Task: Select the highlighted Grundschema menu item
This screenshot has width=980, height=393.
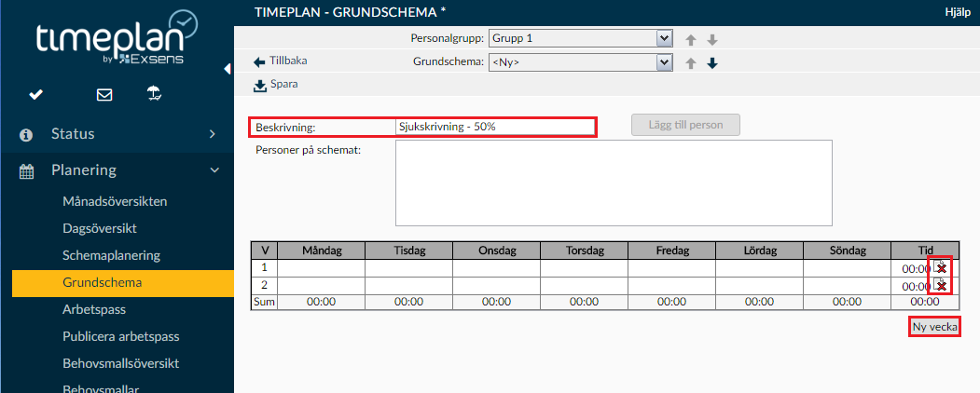Action: tap(122, 282)
